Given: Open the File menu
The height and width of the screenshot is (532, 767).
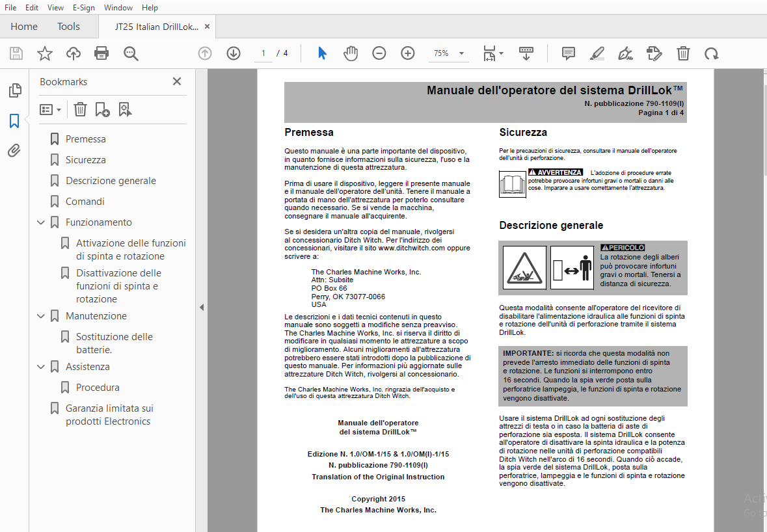Looking at the screenshot, I should click(10, 7).
